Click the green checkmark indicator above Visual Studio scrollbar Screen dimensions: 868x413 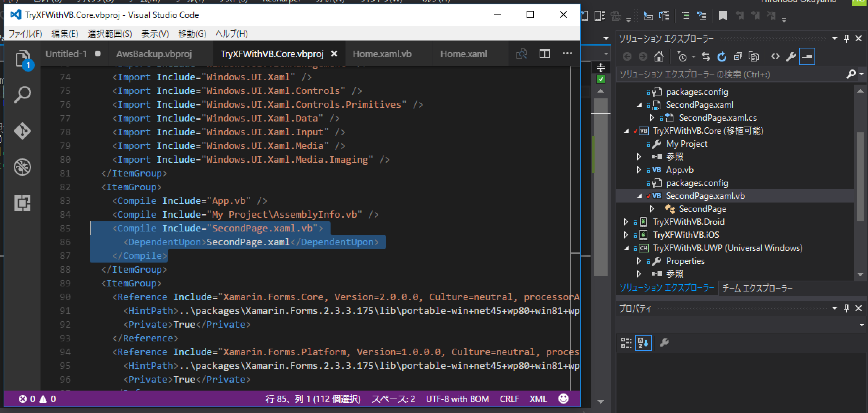pyautogui.click(x=601, y=79)
